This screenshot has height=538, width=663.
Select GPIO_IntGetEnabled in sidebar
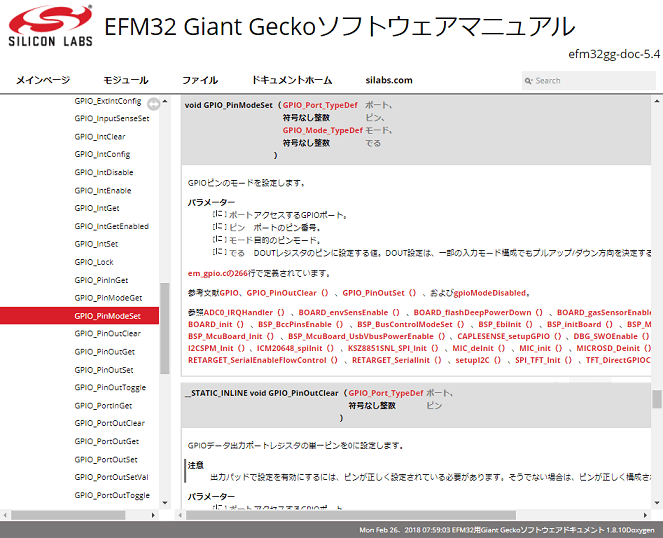coord(112,226)
